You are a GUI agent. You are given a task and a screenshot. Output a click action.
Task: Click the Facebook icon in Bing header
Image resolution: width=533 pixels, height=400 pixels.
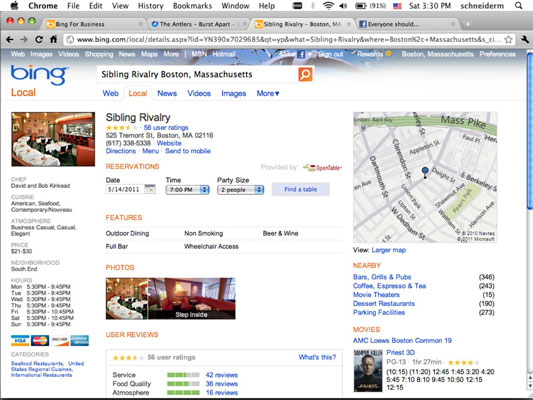pos(301,54)
